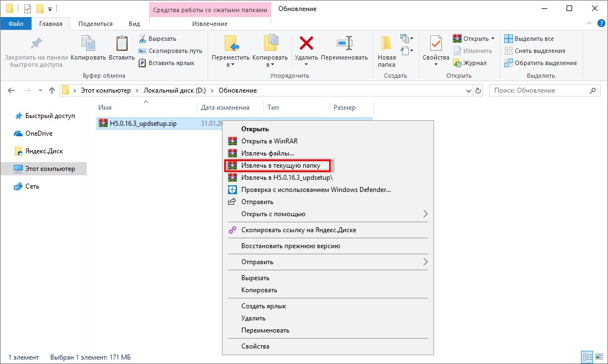Click the scissors Cut icon

(x=142, y=39)
